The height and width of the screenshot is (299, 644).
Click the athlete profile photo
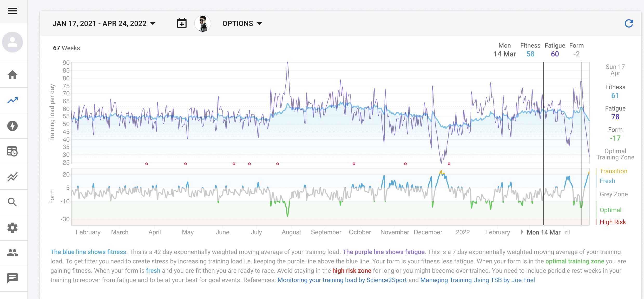tap(203, 23)
